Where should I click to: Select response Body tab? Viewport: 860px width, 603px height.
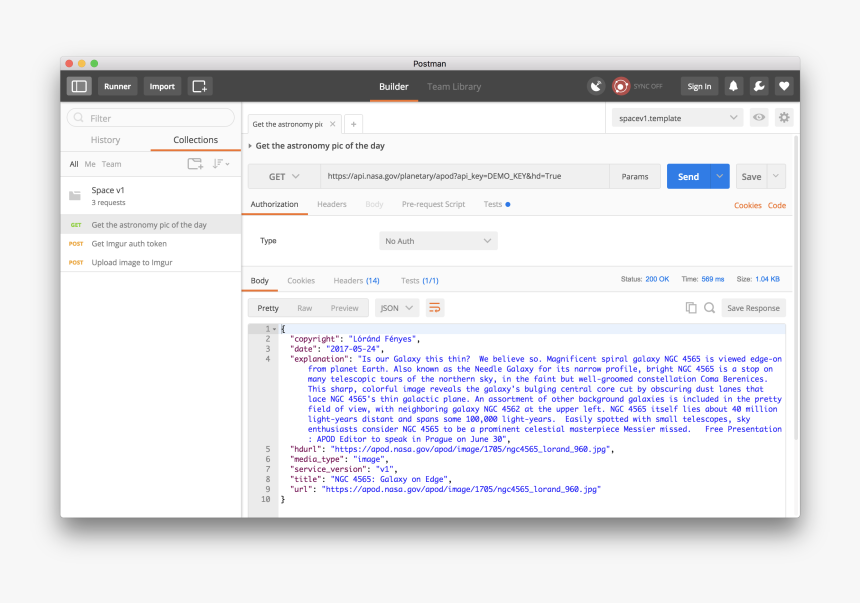[x=259, y=280]
